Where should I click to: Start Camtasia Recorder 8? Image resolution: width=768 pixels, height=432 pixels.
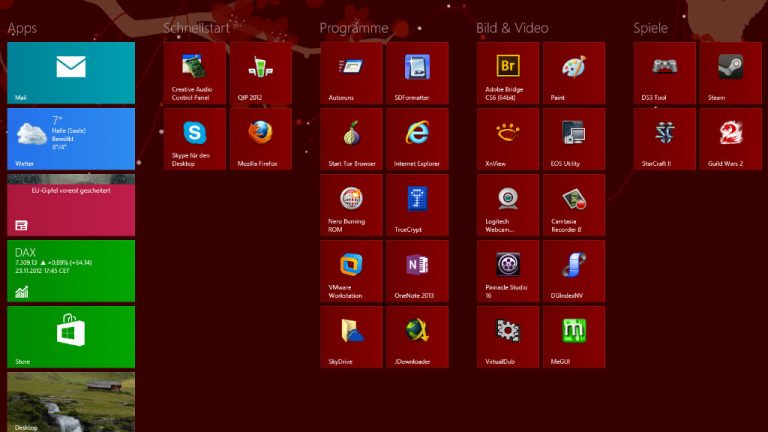coord(574,205)
